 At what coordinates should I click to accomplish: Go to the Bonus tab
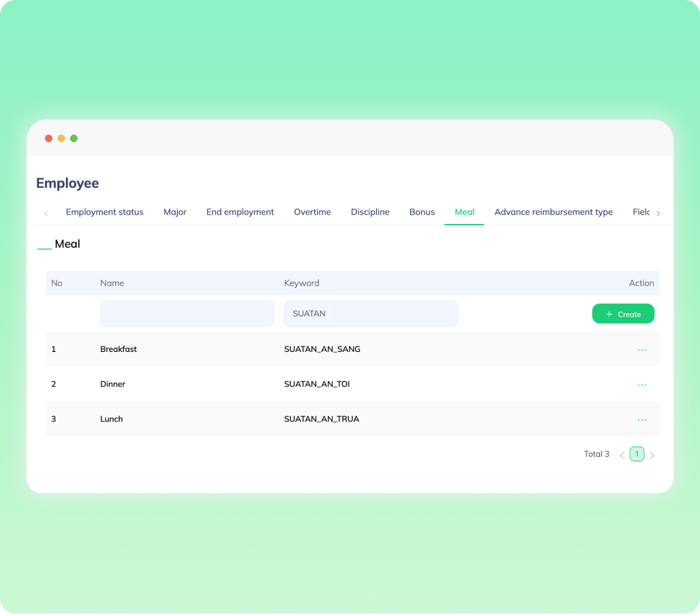[x=422, y=212]
